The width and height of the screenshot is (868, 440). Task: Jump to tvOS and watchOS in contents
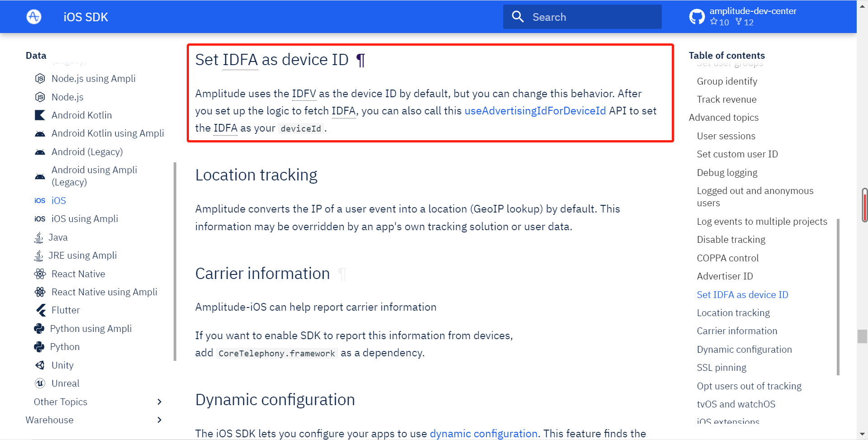click(x=736, y=404)
